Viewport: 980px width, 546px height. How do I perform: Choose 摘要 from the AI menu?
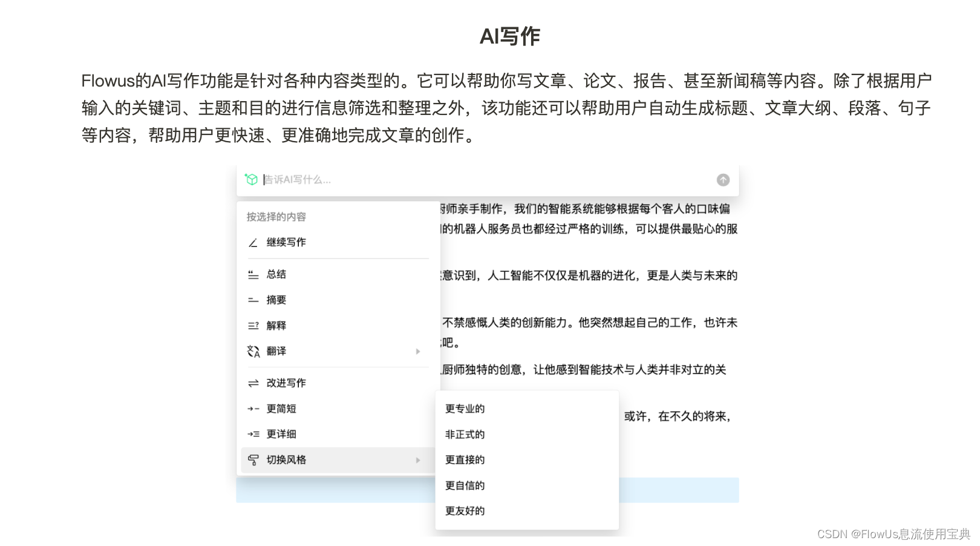tap(338, 300)
